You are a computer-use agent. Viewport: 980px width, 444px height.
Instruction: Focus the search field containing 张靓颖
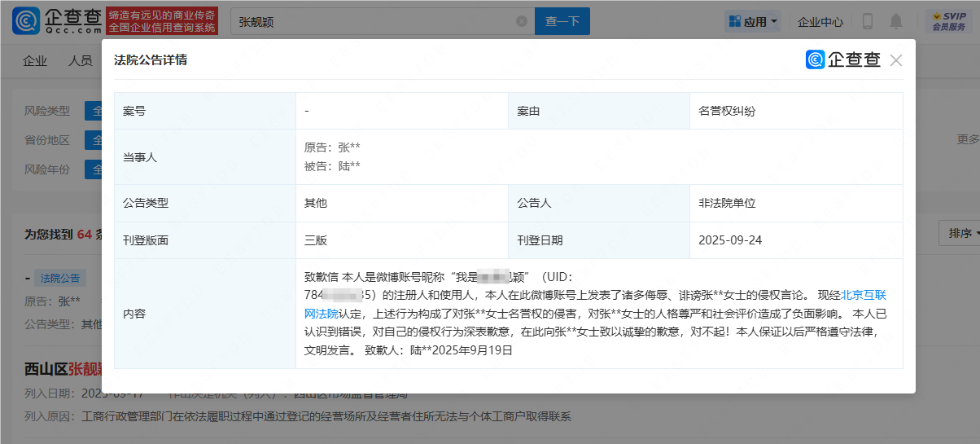click(374, 22)
